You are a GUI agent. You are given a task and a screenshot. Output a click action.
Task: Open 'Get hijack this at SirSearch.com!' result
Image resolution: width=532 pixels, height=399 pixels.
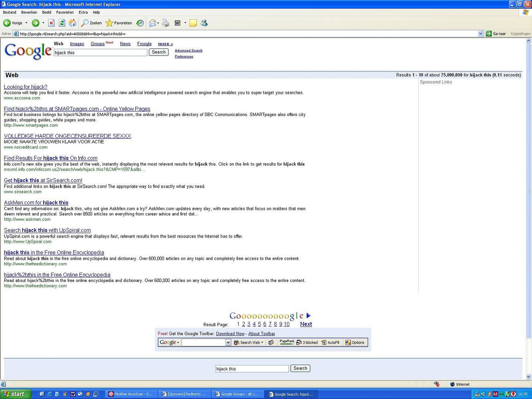click(x=43, y=180)
